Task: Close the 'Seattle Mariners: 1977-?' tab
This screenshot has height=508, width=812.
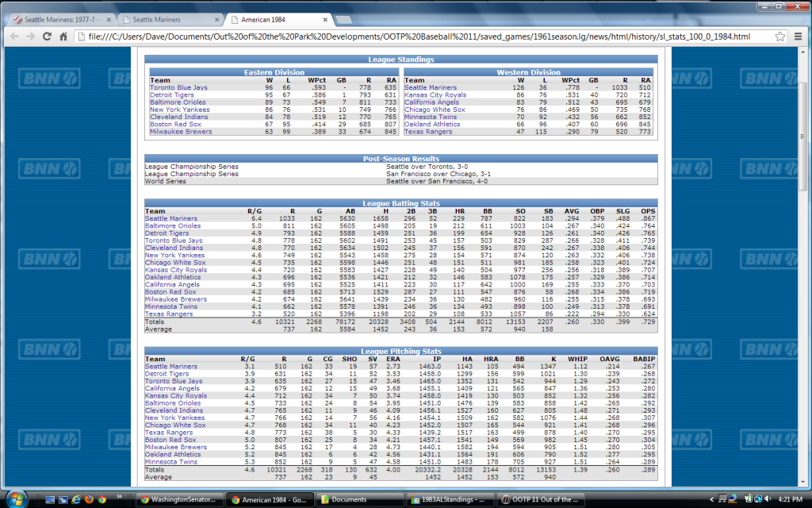Action: (x=109, y=20)
